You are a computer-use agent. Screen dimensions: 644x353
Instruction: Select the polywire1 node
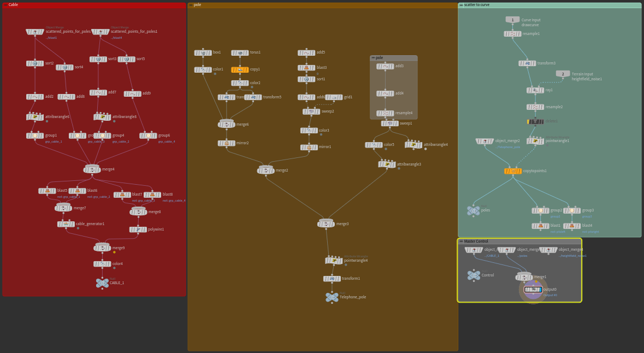pyautogui.click(x=138, y=230)
